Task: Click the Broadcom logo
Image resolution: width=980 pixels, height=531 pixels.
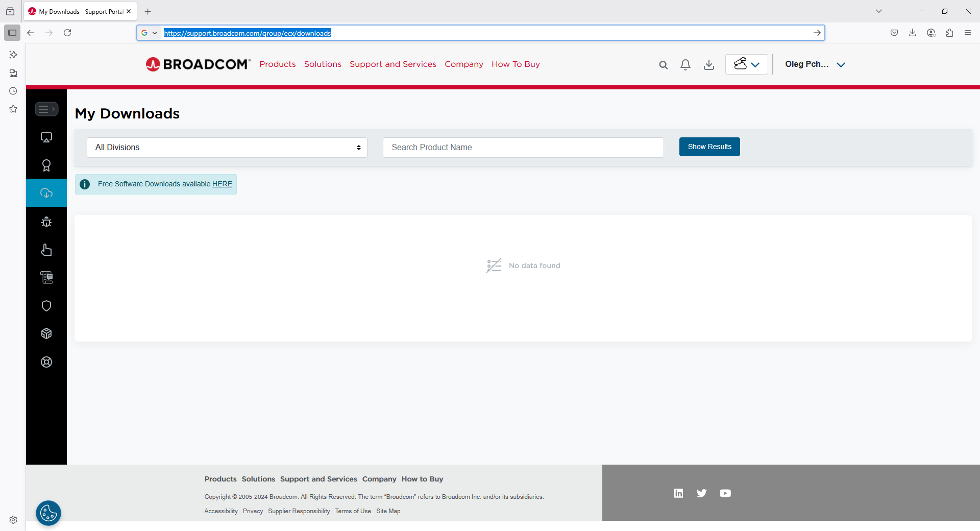Action: 198,64
